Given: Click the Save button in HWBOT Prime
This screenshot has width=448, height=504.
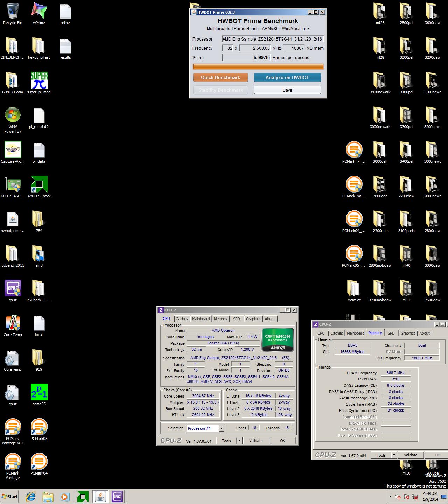Looking at the screenshot, I should coord(287,90).
